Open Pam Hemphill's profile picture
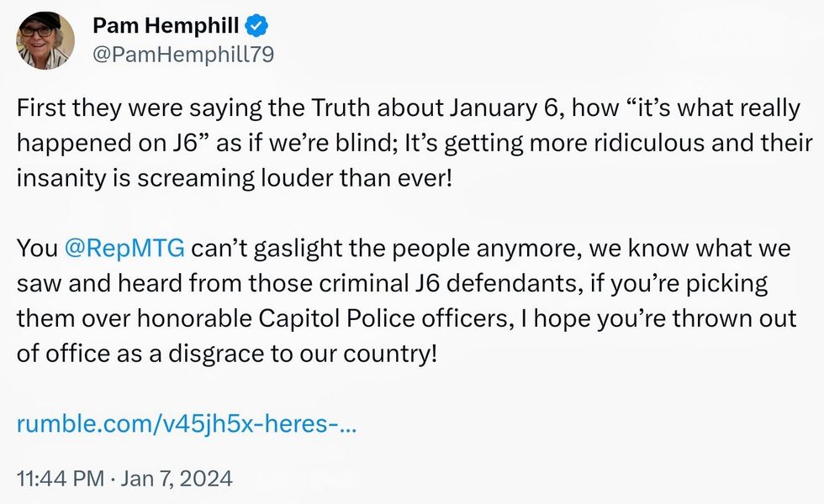 pyautogui.click(x=46, y=40)
